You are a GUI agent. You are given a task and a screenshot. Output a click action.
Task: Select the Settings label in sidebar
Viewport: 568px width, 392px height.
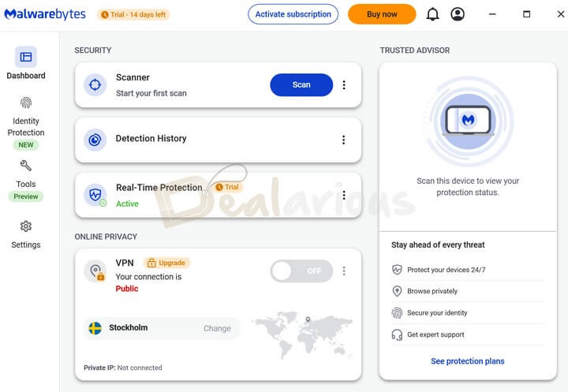pos(26,245)
